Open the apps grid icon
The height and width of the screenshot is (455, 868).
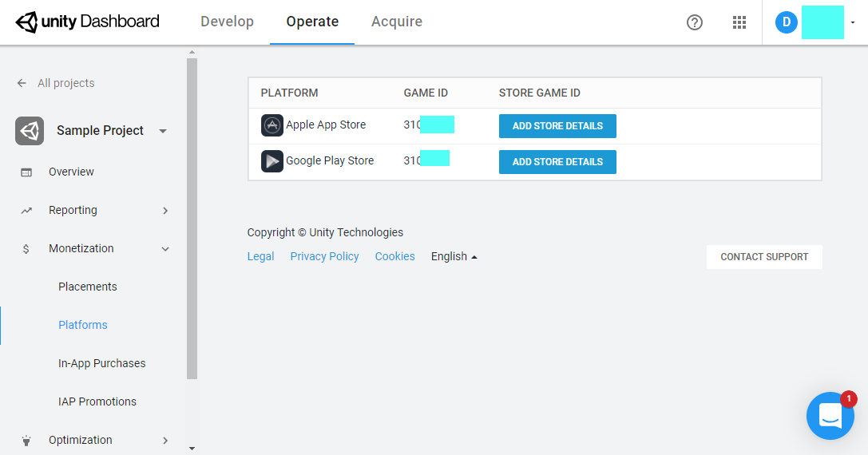(739, 22)
